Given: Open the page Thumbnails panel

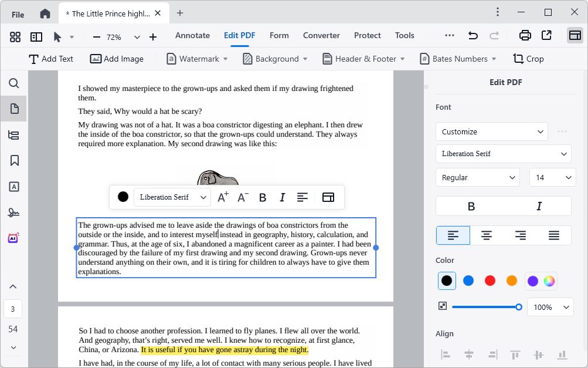Looking at the screenshot, I should click(x=13, y=108).
